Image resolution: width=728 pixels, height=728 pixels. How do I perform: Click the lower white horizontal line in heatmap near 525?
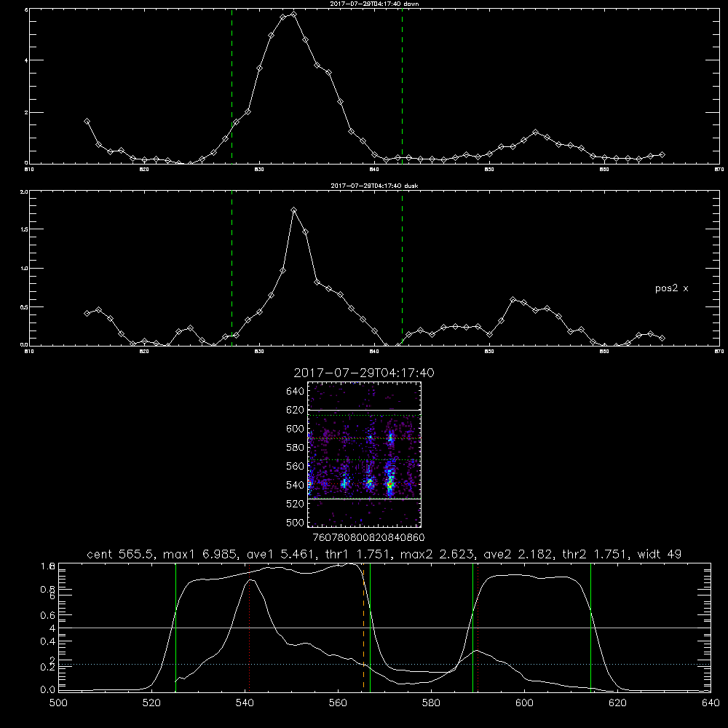[365, 499]
